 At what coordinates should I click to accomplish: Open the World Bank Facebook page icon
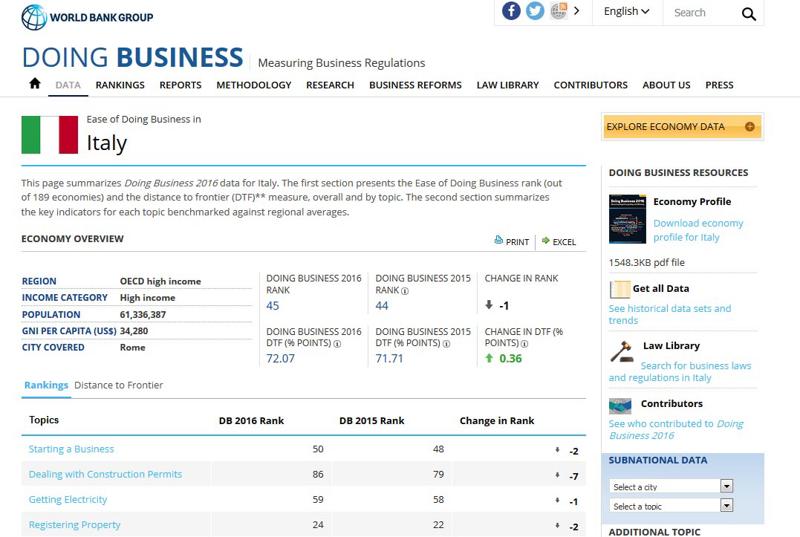point(511,11)
